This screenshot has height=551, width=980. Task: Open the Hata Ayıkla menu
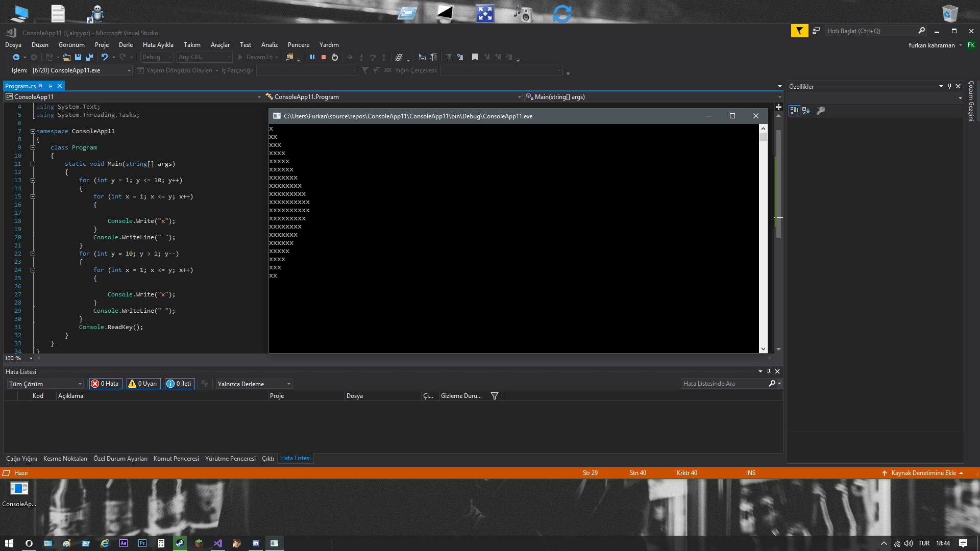pos(158,45)
